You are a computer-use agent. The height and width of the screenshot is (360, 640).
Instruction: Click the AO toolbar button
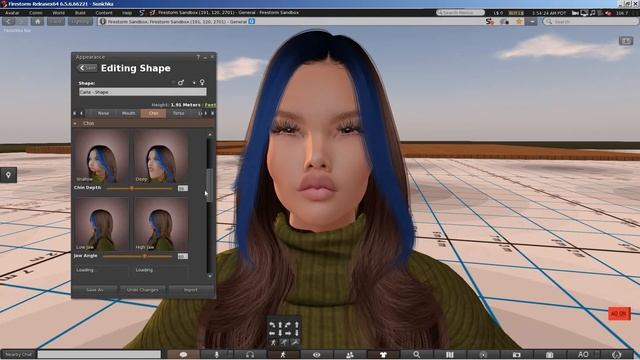pos(583,355)
